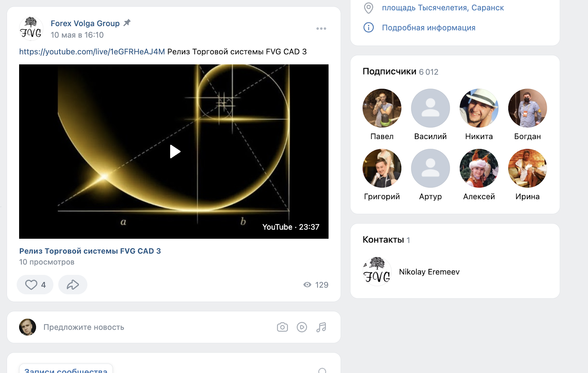Like the post with heart button

35,285
